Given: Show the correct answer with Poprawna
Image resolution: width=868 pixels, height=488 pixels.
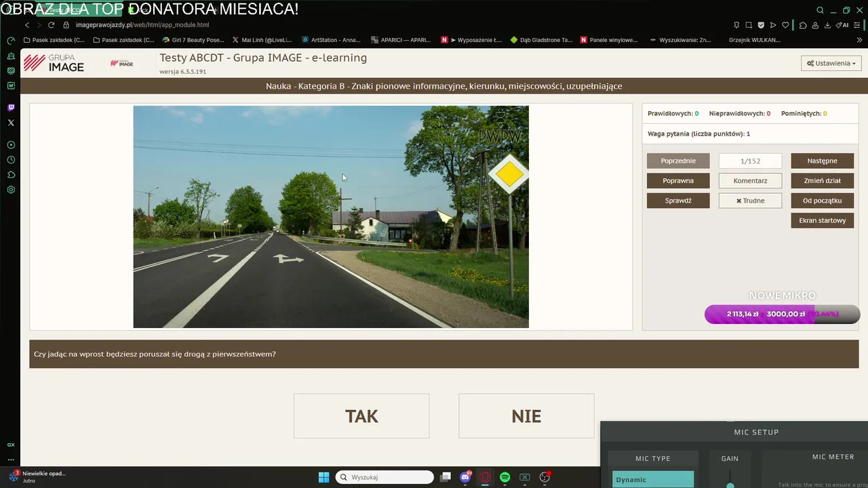Looking at the screenshot, I should 678,181.
